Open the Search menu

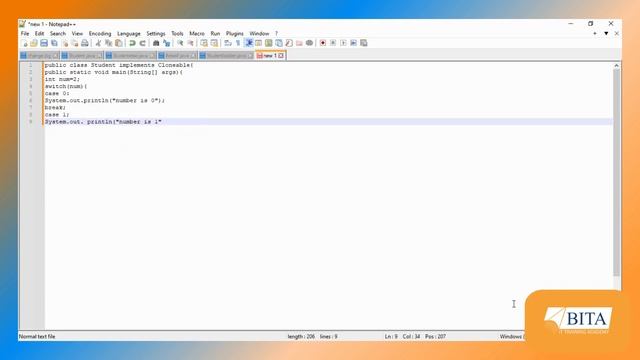(58, 33)
